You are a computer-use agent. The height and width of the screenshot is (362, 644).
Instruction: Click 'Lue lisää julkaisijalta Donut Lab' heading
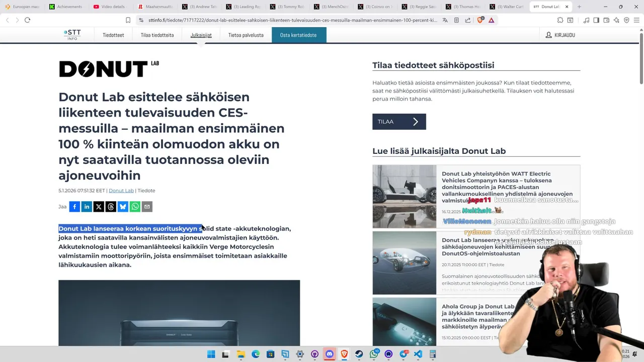[439, 151]
